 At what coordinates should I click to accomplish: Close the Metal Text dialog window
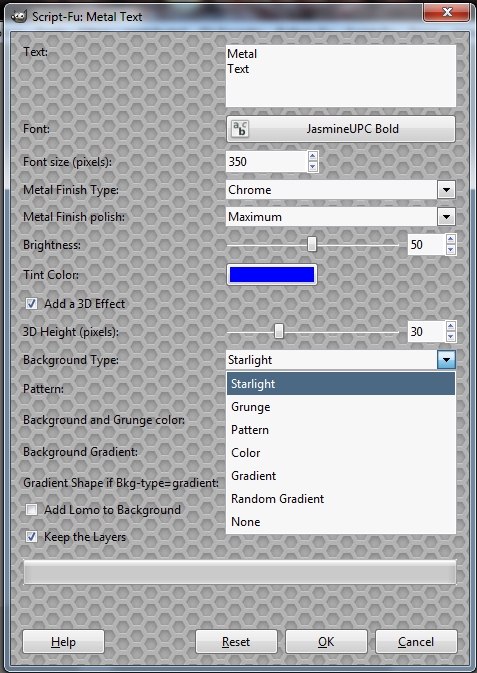[x=447, y=12]
